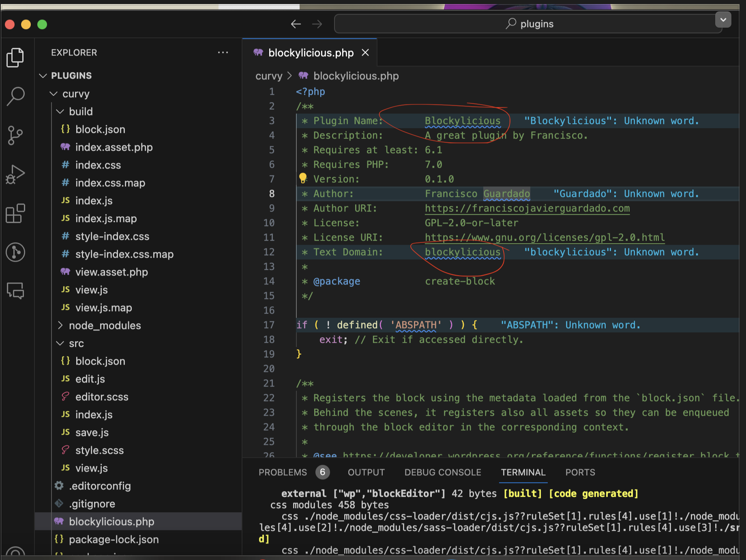Click the dropdown chevron at top right
The width and height of the screenshot is (746, 560).
click(723, 19)
